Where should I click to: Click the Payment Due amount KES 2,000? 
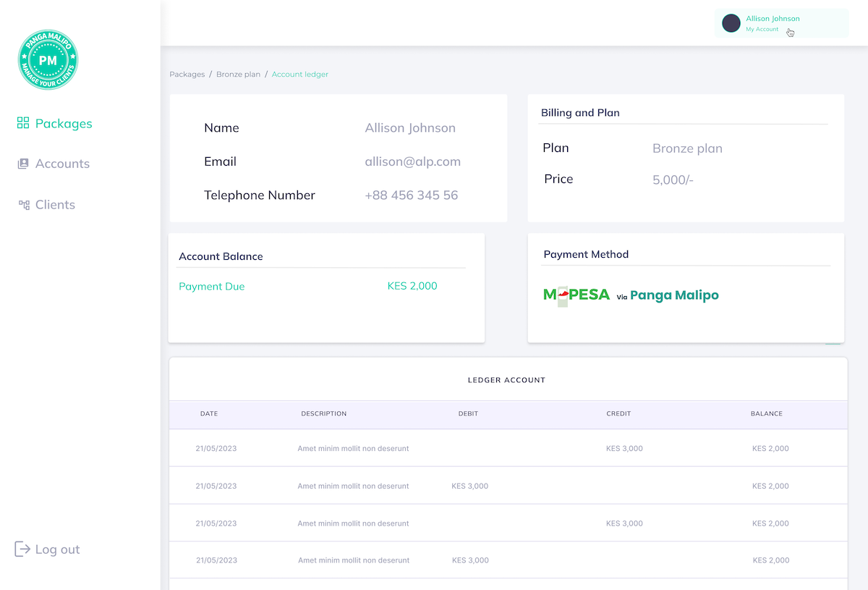pyautogui.click(x=412, y=286)
